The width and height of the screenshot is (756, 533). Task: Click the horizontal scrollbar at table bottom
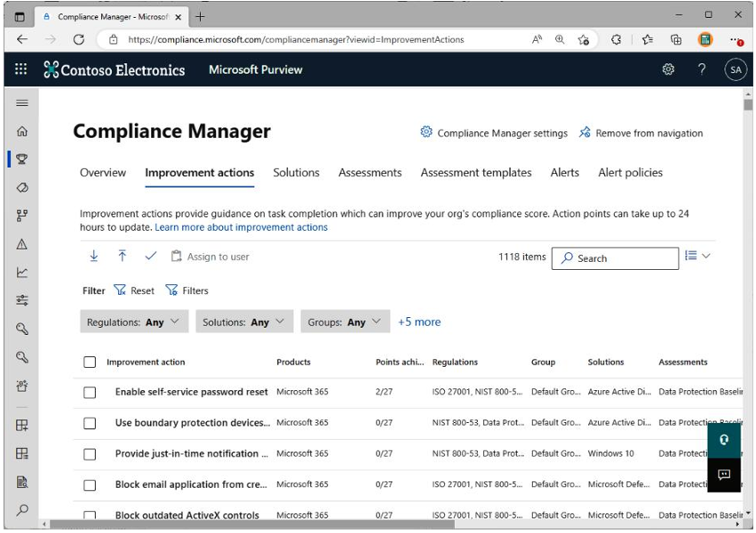pos(251,523)
